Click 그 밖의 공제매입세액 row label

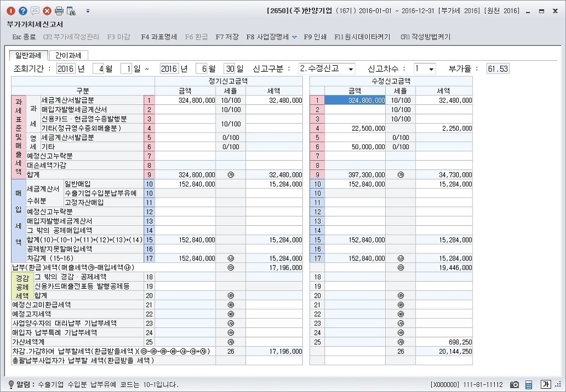pyautogui.click(x=60, y=230)
